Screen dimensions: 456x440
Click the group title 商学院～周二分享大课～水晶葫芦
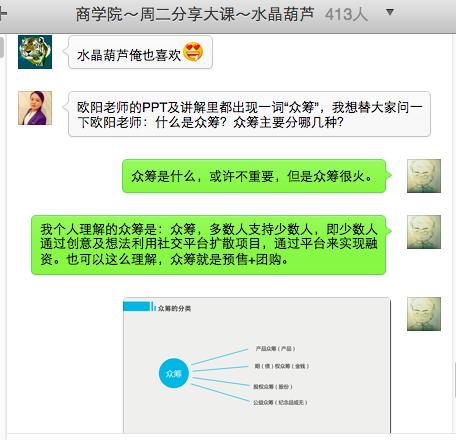pos(195,15)
